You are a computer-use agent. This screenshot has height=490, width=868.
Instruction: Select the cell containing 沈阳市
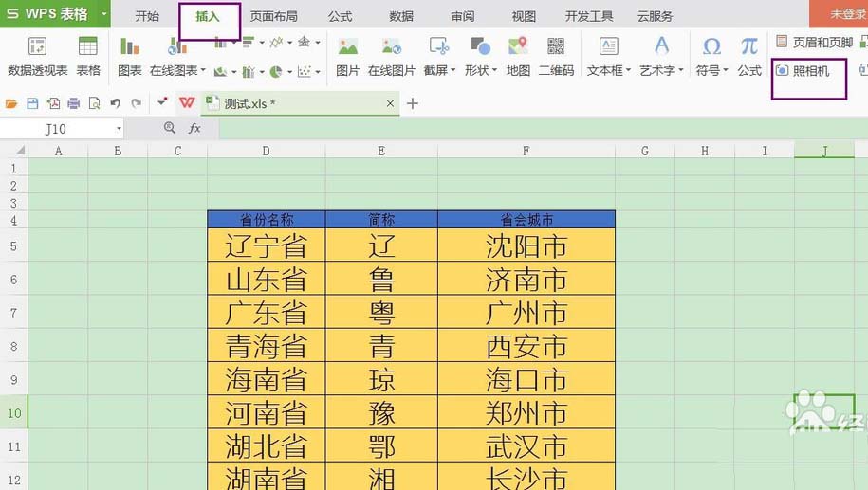(x=526, y=246)
